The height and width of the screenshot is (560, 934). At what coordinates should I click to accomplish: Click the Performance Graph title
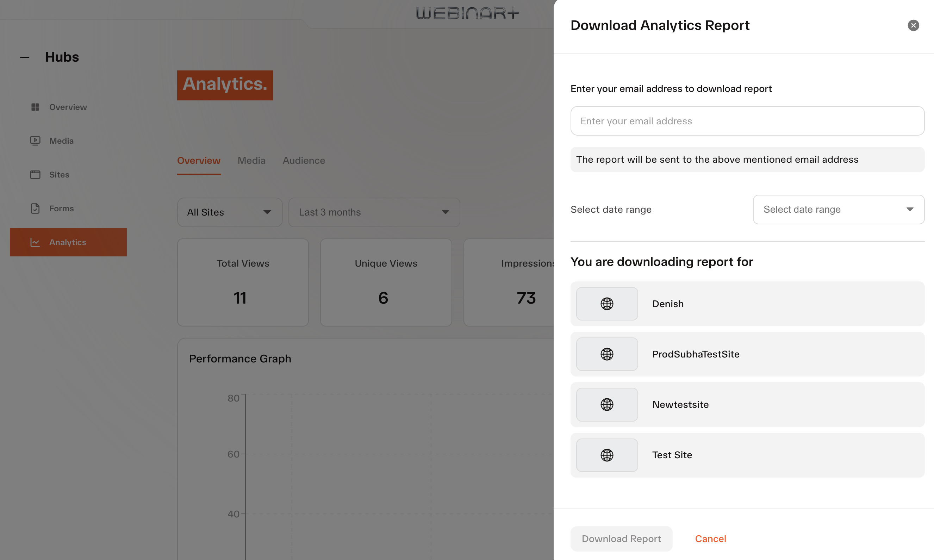(240, 359)
